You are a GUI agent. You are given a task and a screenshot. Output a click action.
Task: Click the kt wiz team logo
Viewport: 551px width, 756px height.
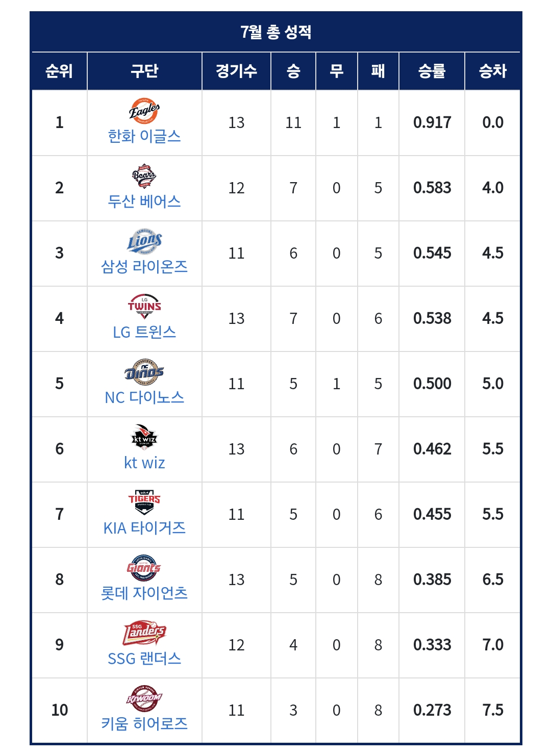(144, 437)
